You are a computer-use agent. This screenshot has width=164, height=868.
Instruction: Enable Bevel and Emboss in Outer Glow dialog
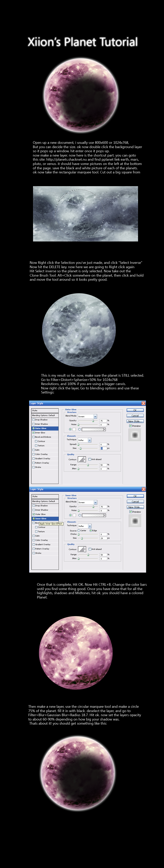[x=33, y=437]
